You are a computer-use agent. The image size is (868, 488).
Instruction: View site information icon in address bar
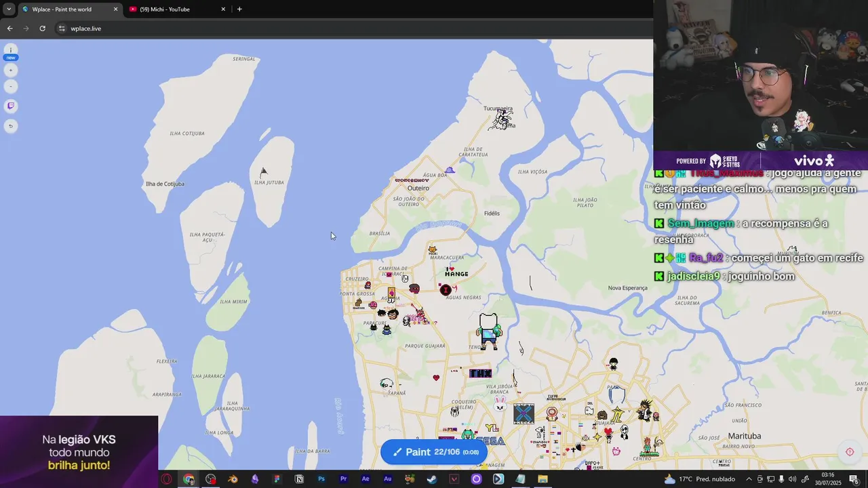[62, 28]
